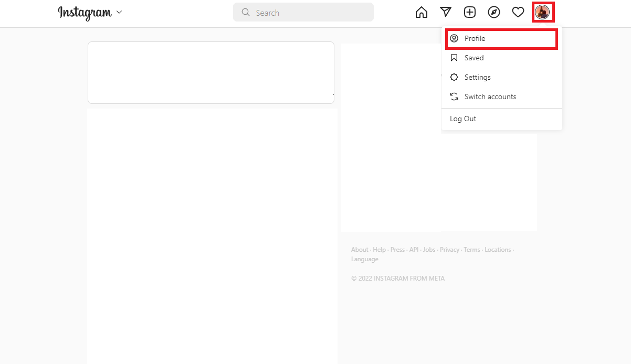
Task: Click the Instagram wordmark logo
Action: 85,13
